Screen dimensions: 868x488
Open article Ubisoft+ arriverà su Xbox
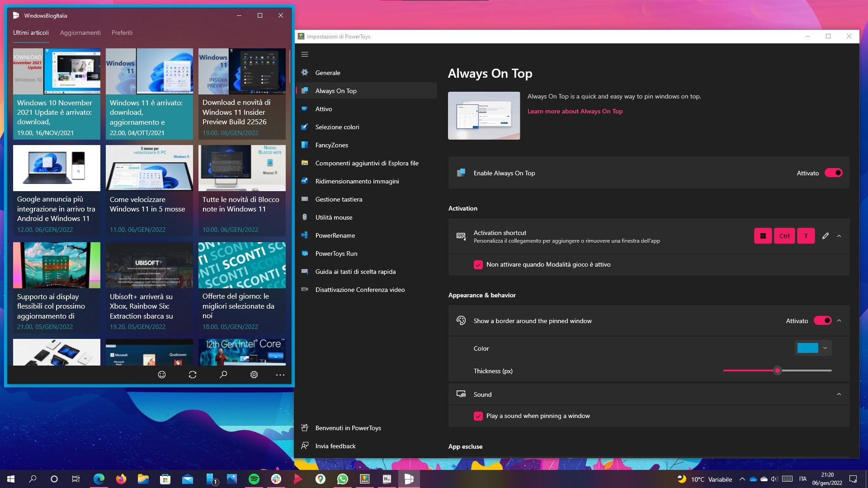pyautogui.click(x=149, y=288)
